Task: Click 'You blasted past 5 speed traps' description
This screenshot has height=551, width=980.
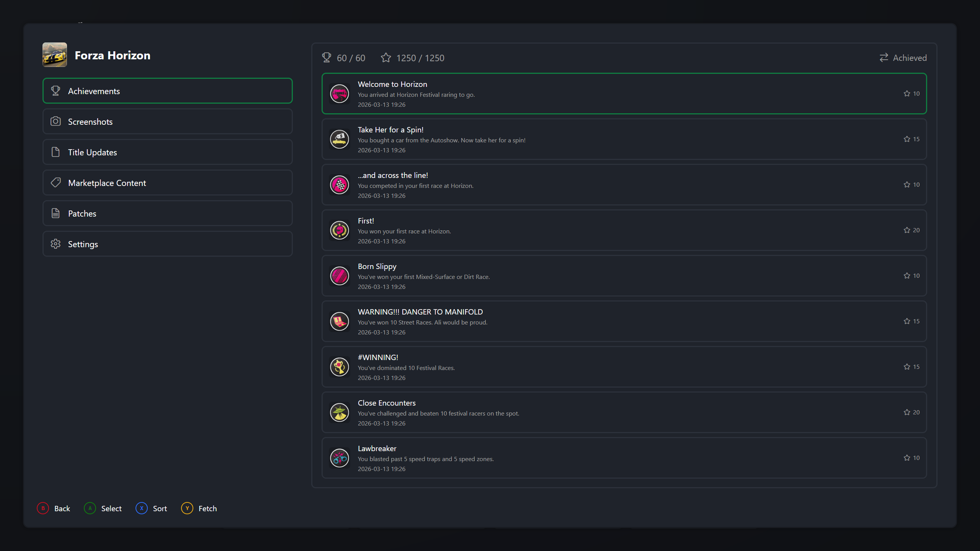Action: tap(426, 459)
